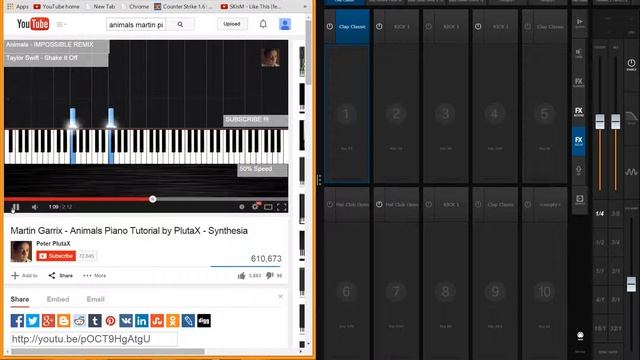Share the video on reddit
The width and height of the screenshot is (640, 360).
click(x=79, y=320)
